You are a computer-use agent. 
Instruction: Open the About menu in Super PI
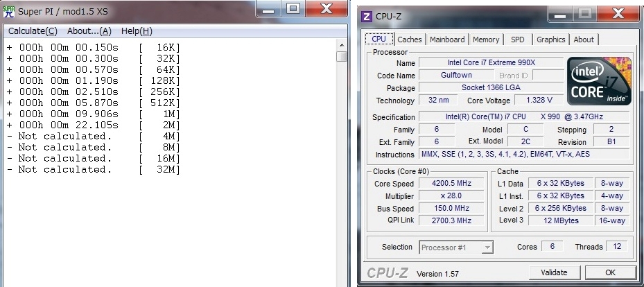[89, 31]
